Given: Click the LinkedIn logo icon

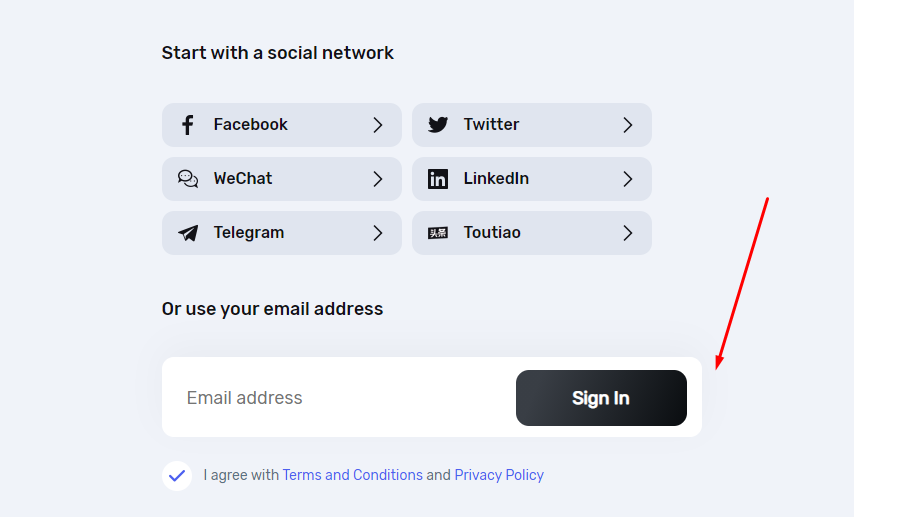Looking at the screenshot, I should click(438, 179).
